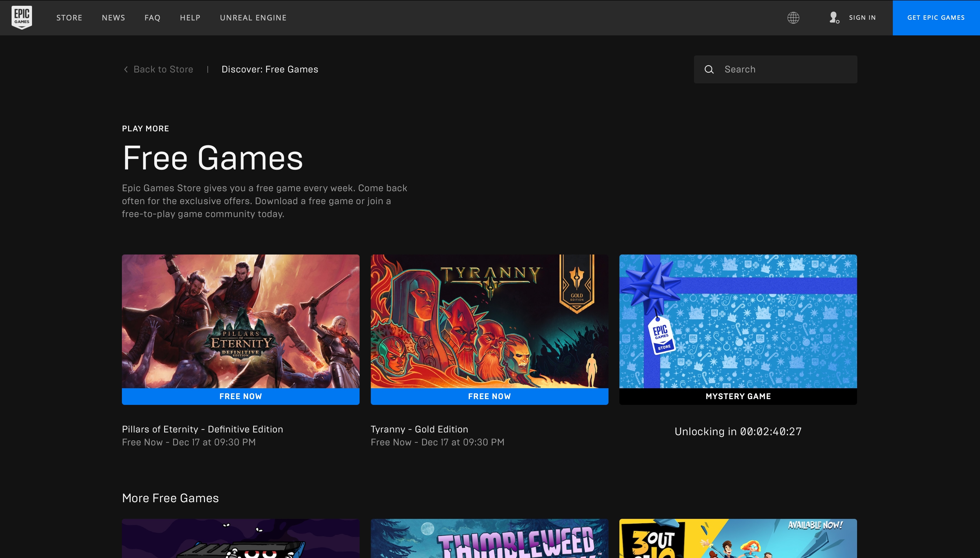Open the Thimbleweed Park game card

pyautogui.click(x=489, y=539)
